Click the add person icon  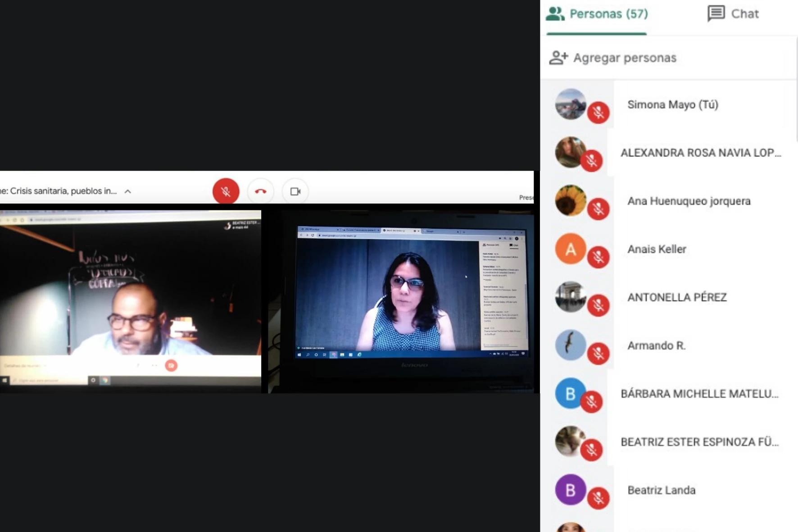click(558, 58)
